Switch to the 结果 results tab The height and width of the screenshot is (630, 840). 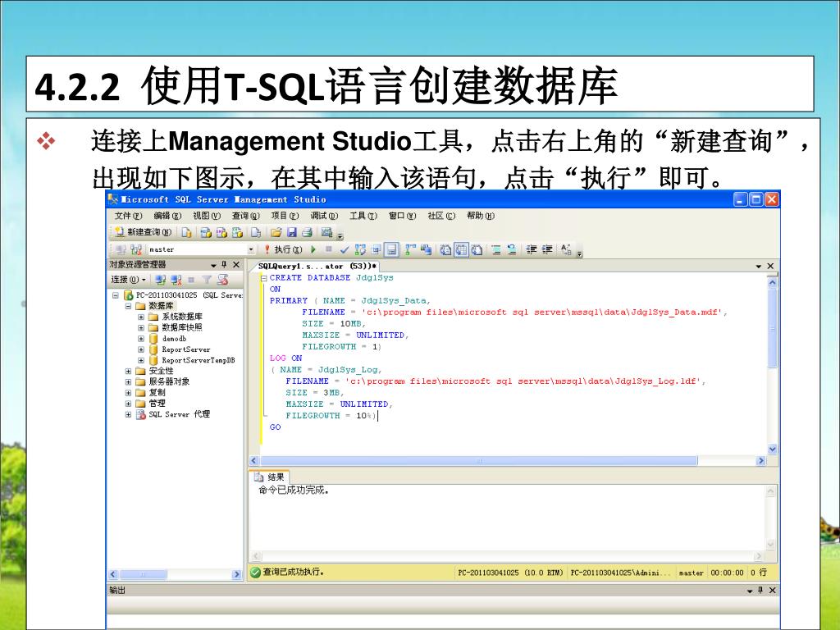pos(269,477)
